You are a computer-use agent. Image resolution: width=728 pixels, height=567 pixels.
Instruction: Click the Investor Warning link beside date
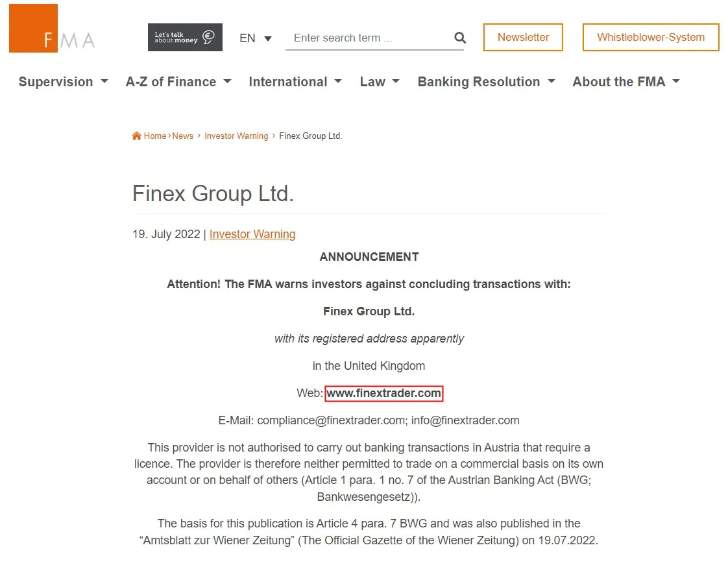tap(252, 234)
